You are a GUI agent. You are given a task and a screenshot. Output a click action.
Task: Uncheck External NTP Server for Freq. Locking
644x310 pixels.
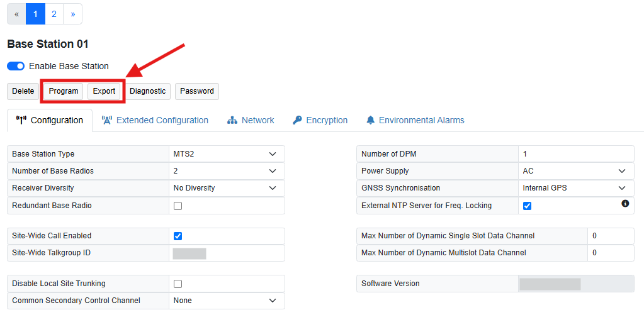pos(528,206)
